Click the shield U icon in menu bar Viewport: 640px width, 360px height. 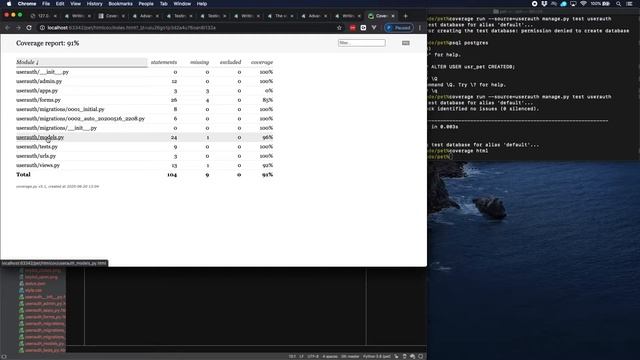544,4
